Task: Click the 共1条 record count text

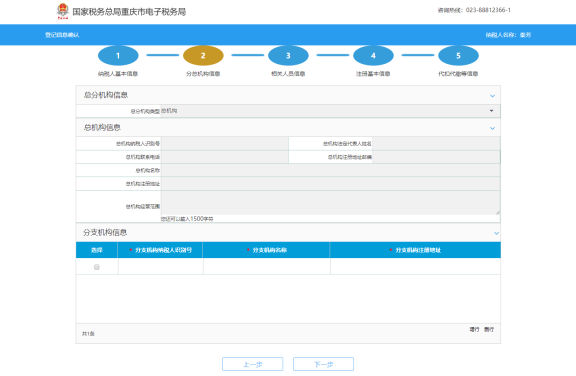Action: pos(88,334)
